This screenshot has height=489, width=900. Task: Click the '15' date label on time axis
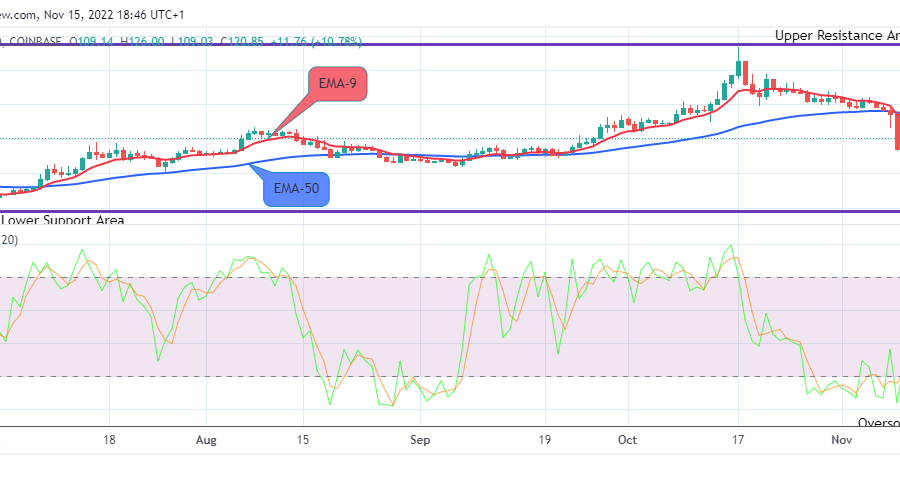click(302, 440)
